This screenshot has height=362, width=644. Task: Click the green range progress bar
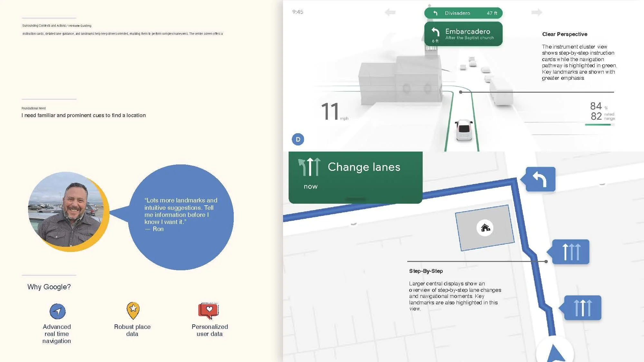tap(598, 125)
